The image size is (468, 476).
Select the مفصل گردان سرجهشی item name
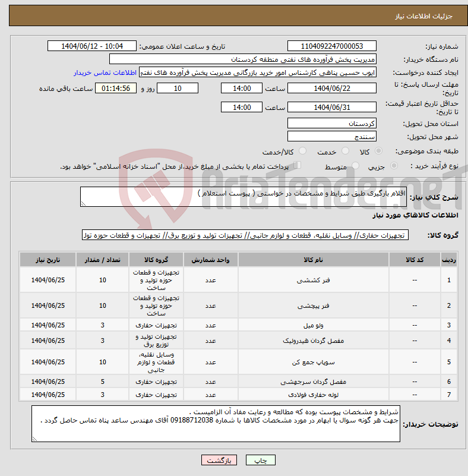(314, 382)
